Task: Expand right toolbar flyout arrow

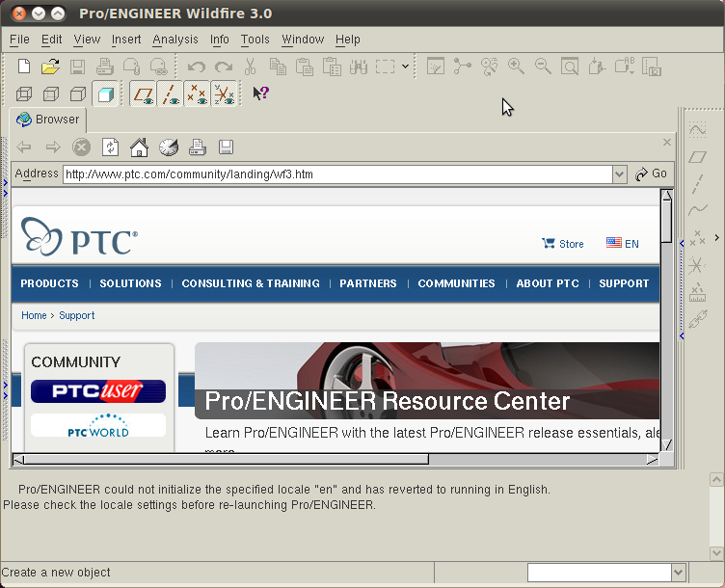Action: click(716, 237)
